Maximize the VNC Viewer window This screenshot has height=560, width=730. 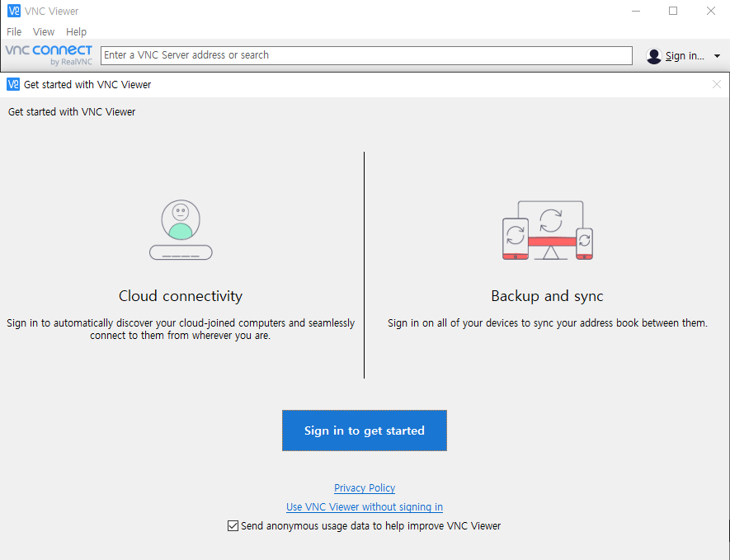[x=673, y=11]
